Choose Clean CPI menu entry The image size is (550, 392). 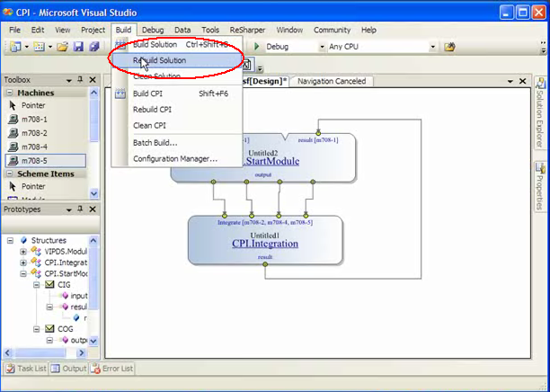click(x=177, y=125)
